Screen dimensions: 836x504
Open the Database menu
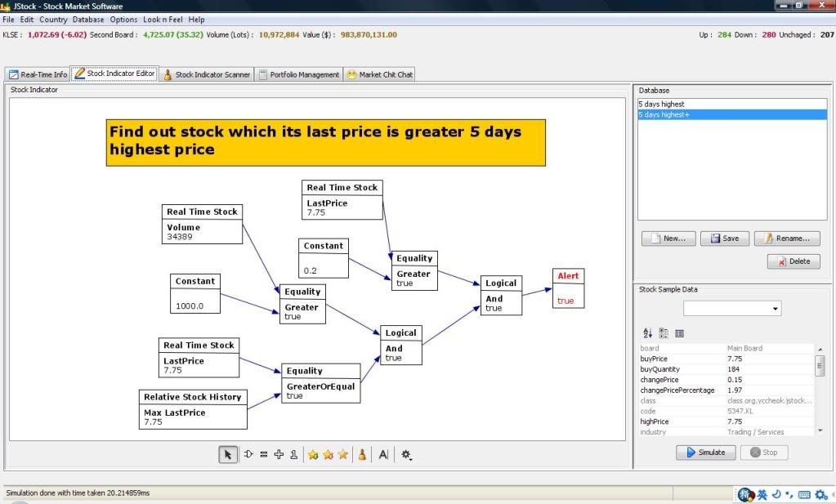tap(88, 20)
